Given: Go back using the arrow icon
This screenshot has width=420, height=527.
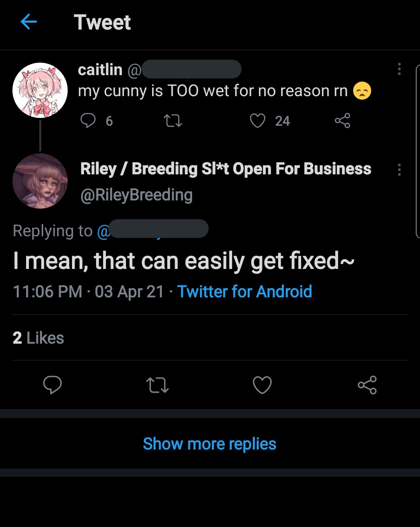Looking at the screenshot, I should click(28, 22).
